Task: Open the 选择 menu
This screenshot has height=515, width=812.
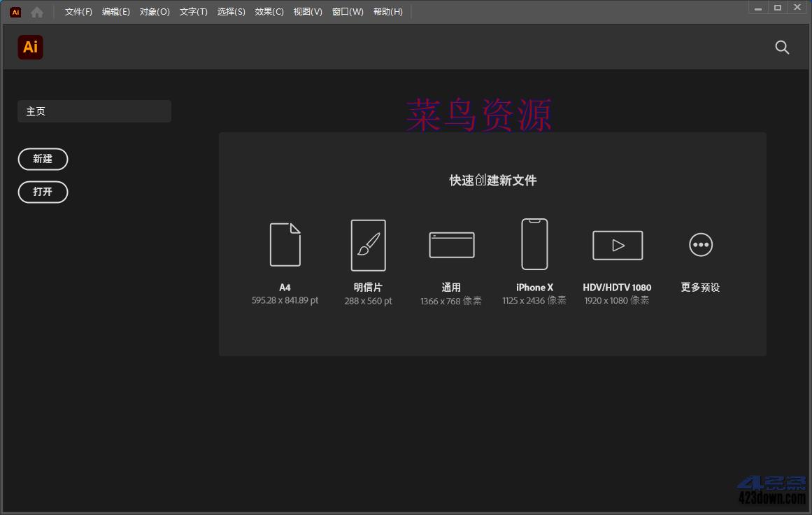Action: point(232,11)
